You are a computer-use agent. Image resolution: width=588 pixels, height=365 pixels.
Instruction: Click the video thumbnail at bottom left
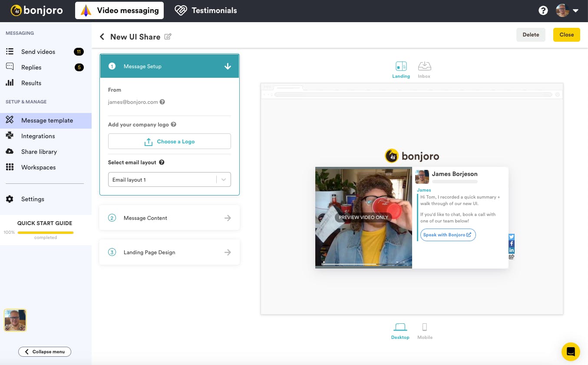(x=15, y=320)
